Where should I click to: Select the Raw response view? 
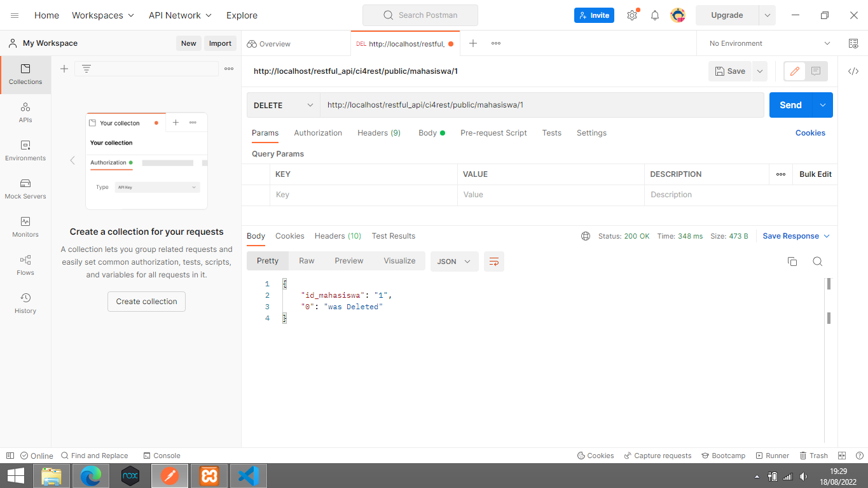click(307, 261)
